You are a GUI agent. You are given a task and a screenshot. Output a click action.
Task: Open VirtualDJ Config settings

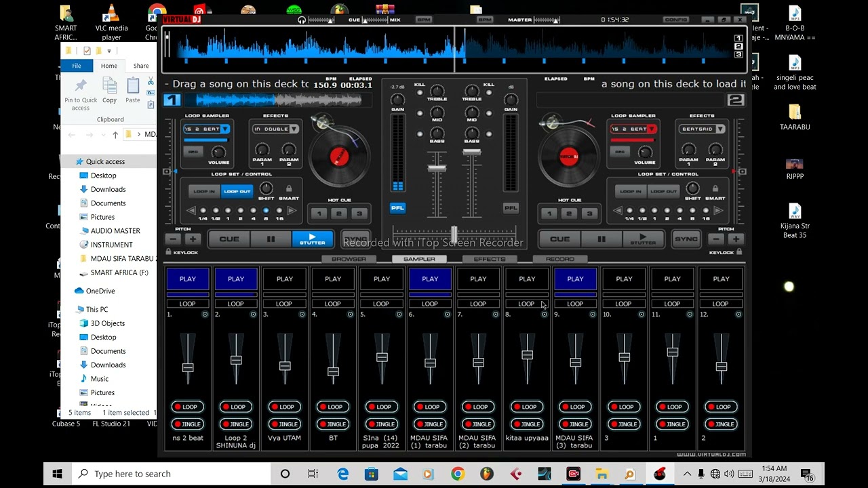(676, 20)
